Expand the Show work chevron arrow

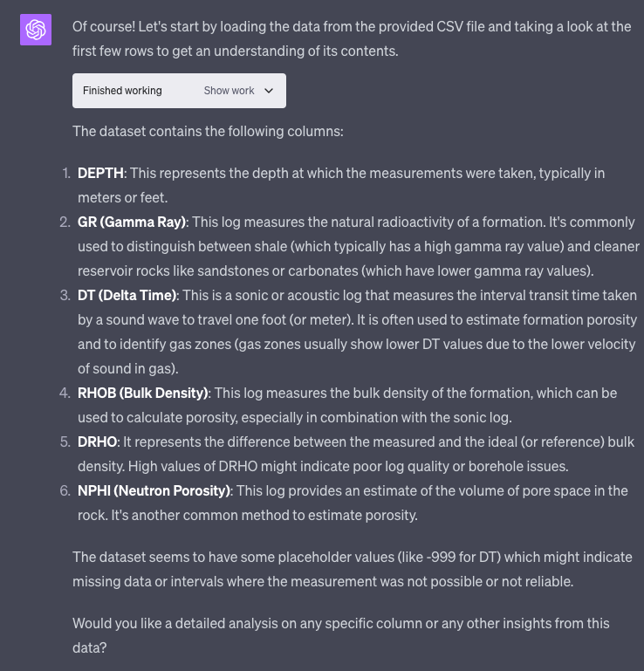coord(269,91)
